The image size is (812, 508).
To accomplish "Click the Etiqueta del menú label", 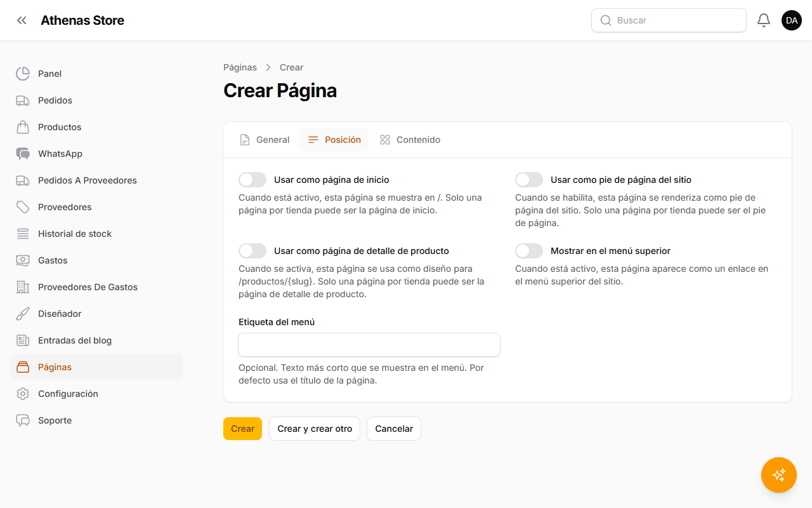I will (x=277, y=322).
